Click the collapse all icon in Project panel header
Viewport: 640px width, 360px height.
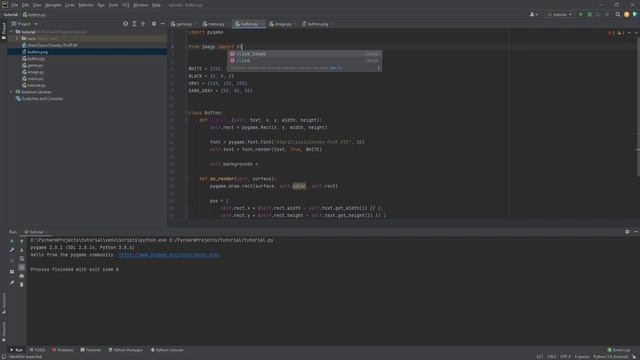[143, 24]
